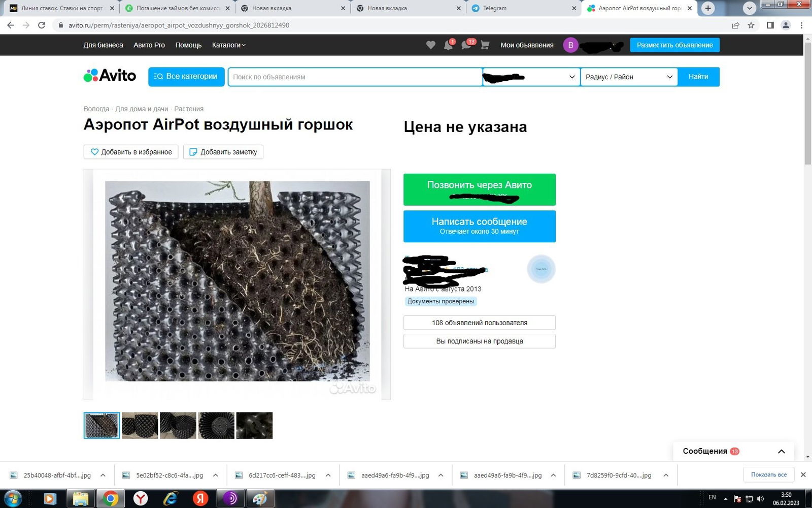Open options for 7d8259f0-9cfd download
812x508 pixels.
[x=666, y=475]
